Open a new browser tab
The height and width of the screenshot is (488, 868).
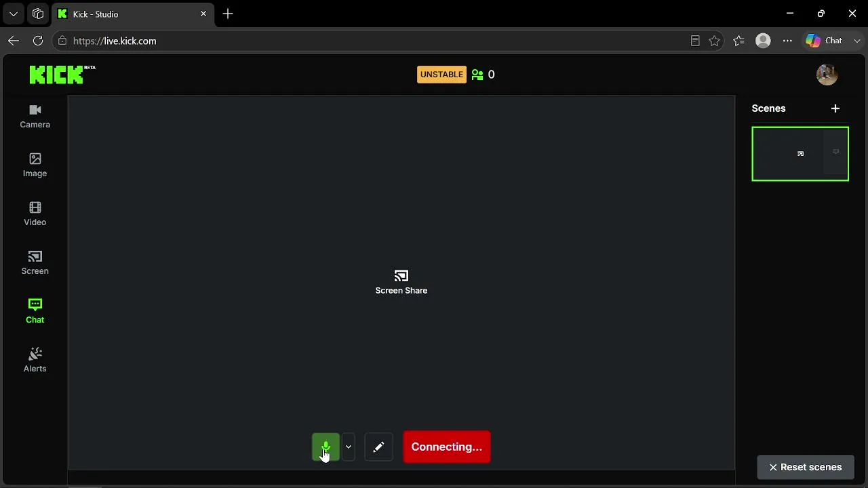coord(228,14)
